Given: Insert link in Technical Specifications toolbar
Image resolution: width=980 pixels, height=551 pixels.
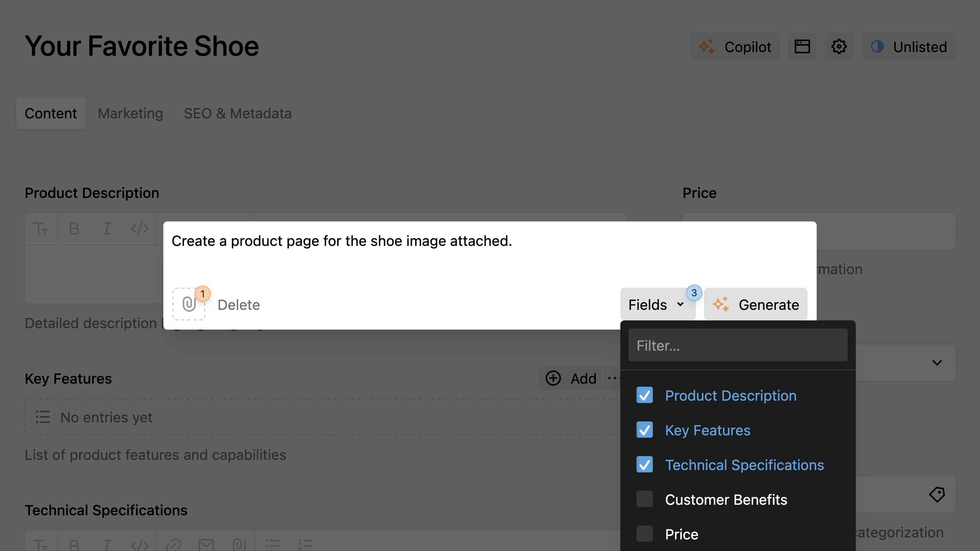Looking at the screenshot, I should (173, 545).
